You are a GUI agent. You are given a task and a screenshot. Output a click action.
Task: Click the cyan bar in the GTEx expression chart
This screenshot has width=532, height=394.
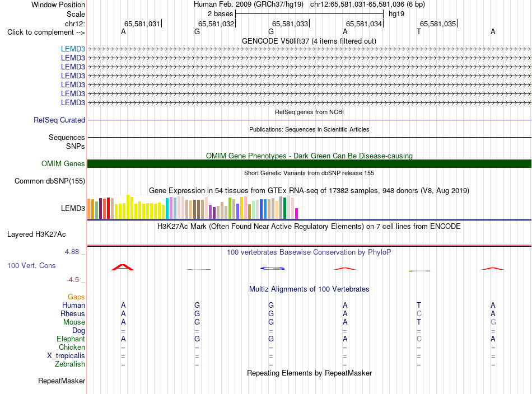[x=167, y=209]
